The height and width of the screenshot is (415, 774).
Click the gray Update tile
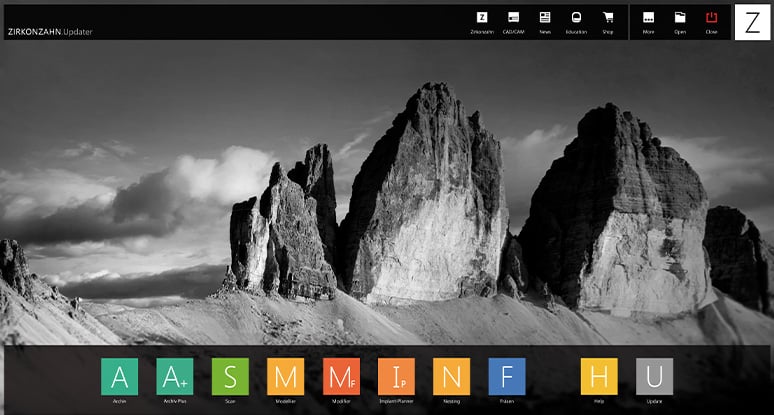point(655,377)
